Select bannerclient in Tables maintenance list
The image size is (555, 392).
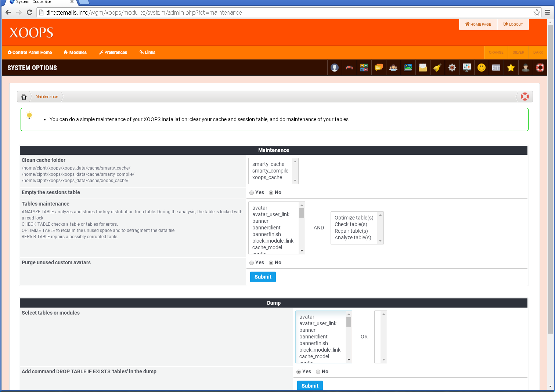(x=267, y=228)
